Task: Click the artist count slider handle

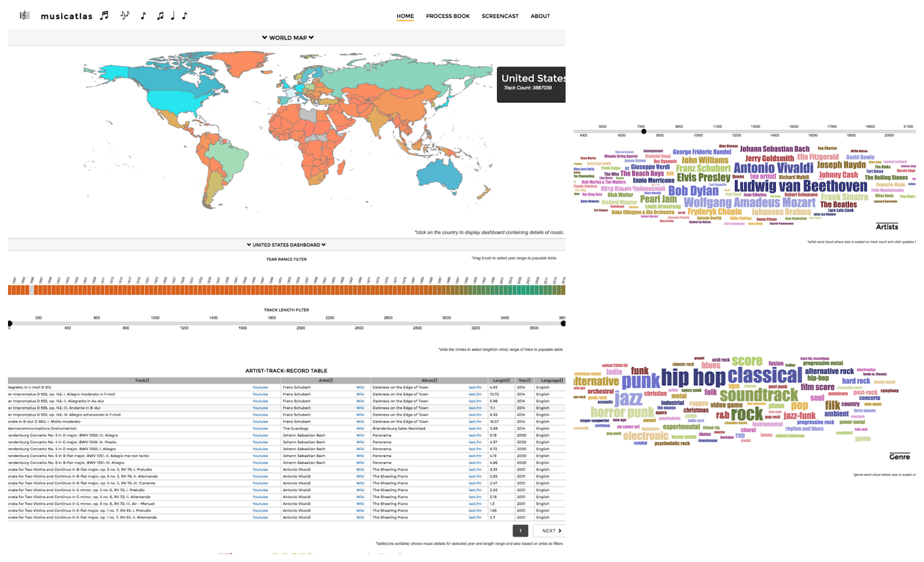Action: [644, 132]
